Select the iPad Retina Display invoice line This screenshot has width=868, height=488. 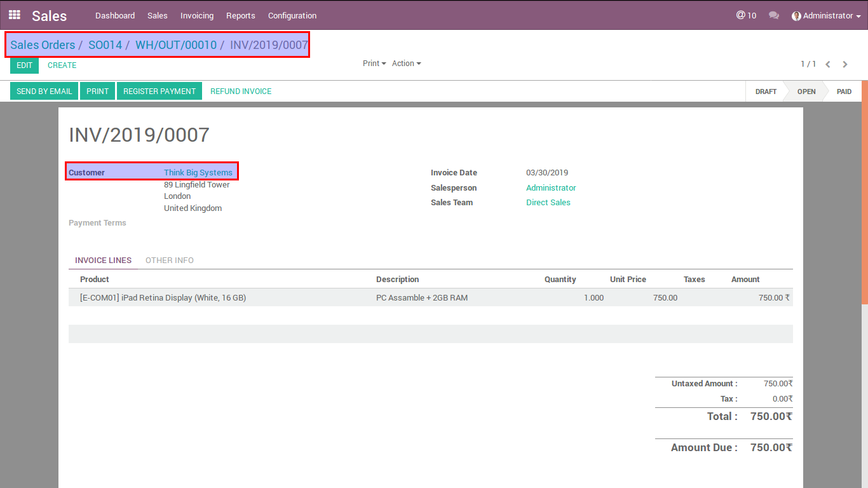[163, 297]
